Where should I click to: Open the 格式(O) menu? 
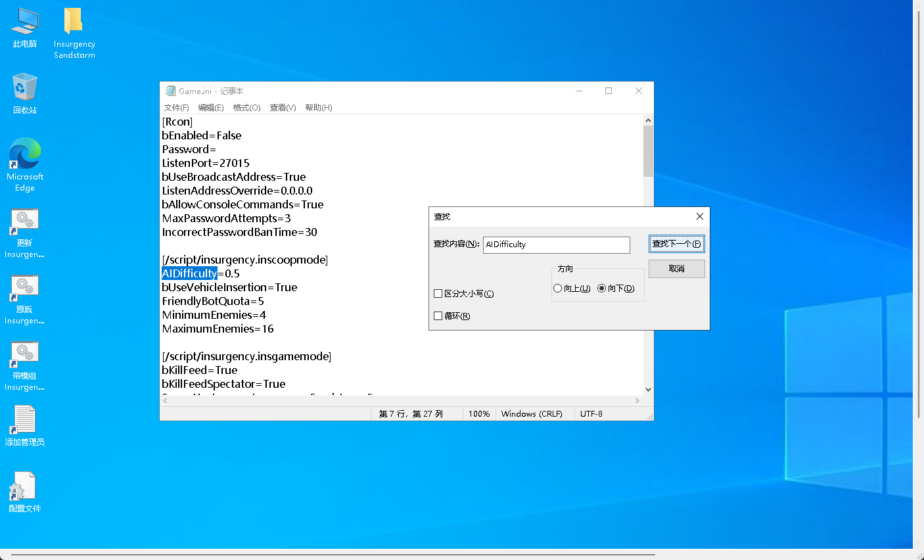coord(247,108)
